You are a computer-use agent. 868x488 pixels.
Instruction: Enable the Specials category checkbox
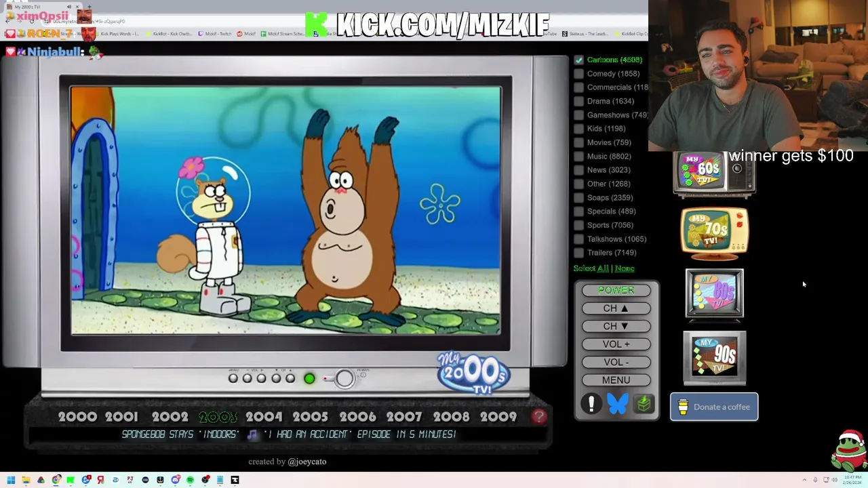pos(578,211)
